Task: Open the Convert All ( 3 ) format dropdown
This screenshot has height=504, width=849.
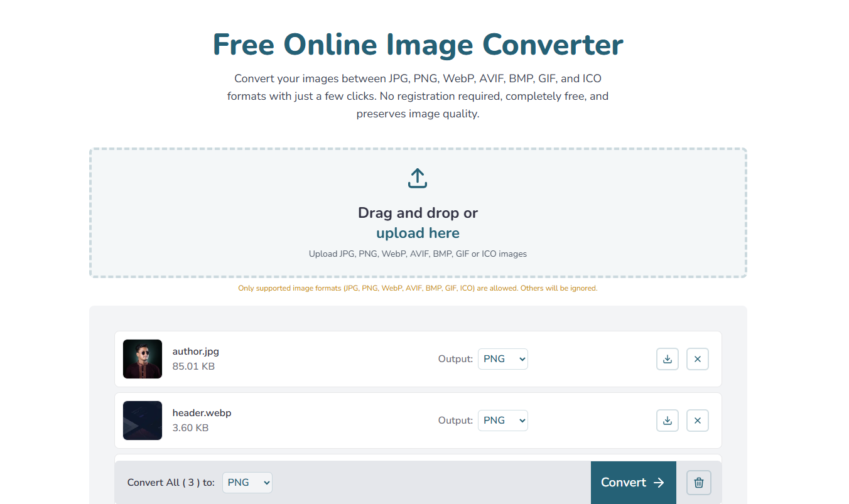Action: pyautogui.click(x=247, y=482)
